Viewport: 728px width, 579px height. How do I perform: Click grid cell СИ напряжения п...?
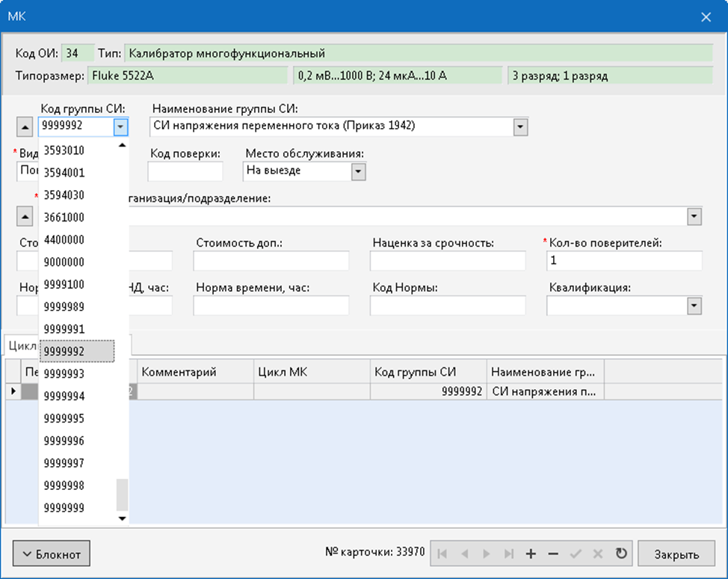point(546,392)
